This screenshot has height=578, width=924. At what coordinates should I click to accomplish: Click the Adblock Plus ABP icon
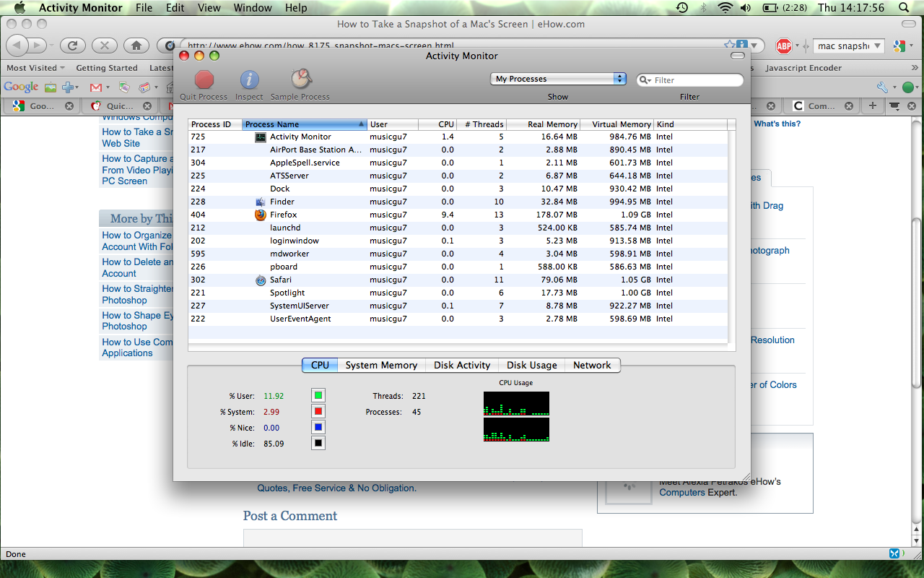[x=784, y=46]
